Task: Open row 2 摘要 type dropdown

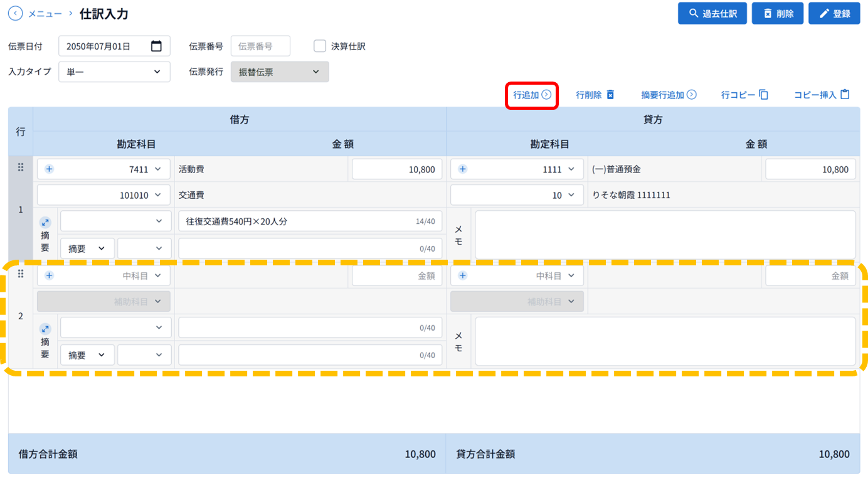Action: tap(88, 355)
